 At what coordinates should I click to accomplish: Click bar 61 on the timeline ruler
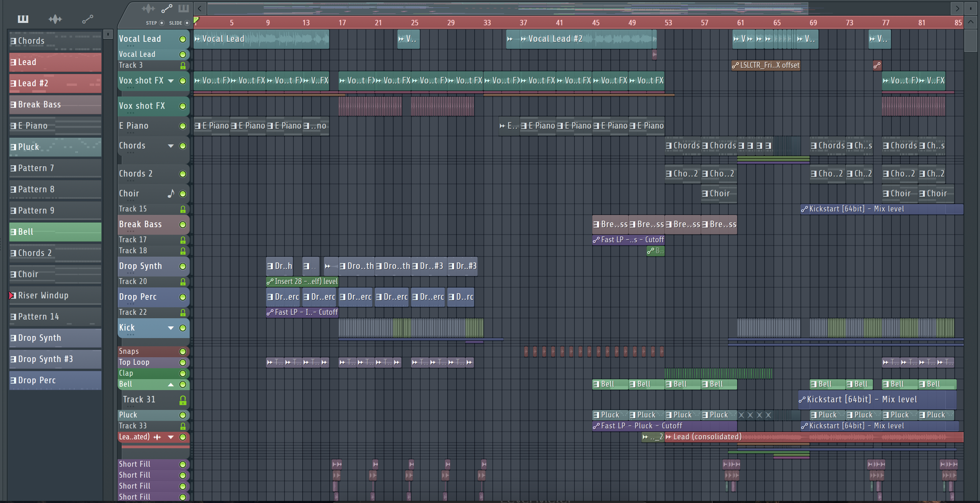[740, 23]
